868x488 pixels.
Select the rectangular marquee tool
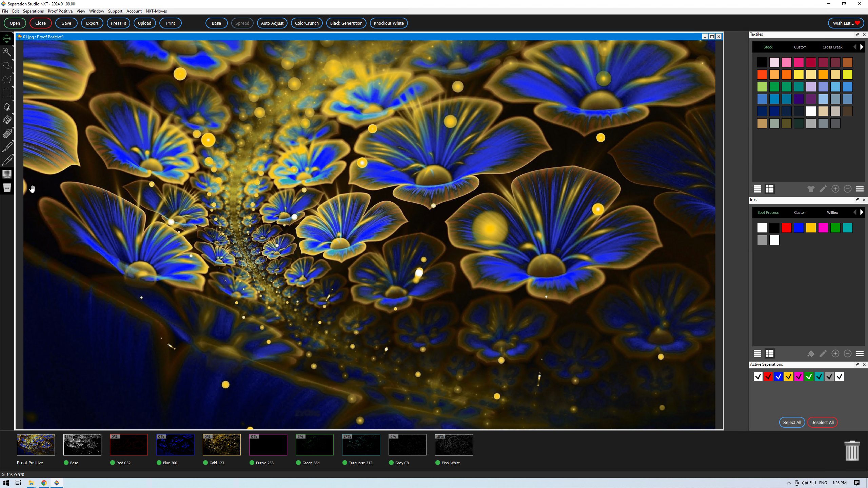[7, 93]
